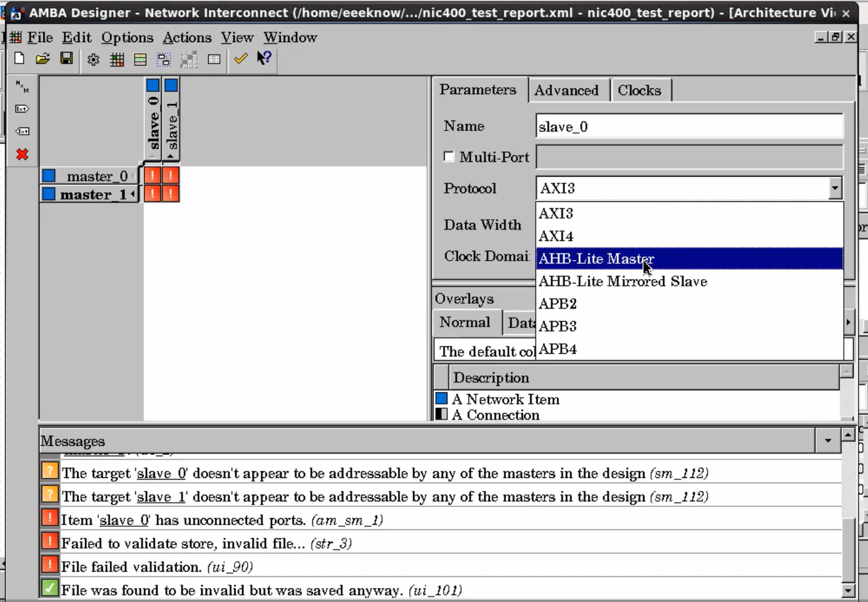Click the NxM tool in left sidebar
Image resolution: width=868 pixels, height=602 pixels.
tap(22, 86)
